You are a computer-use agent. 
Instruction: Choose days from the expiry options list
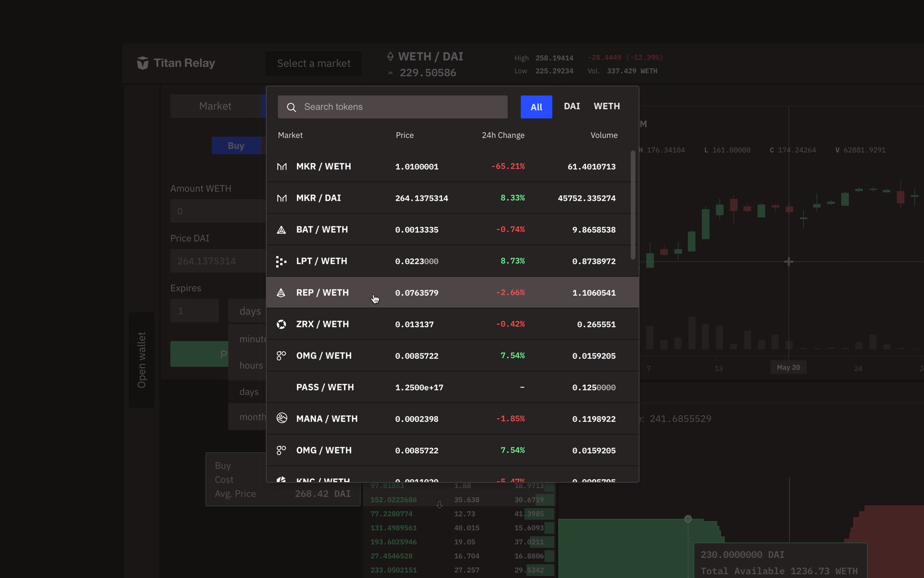click(248, 392)
